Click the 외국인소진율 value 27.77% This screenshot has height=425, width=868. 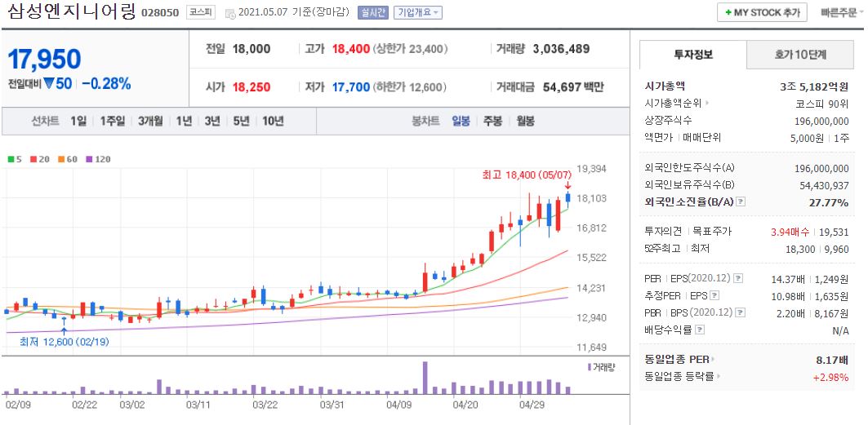click(x=829, y=202)
